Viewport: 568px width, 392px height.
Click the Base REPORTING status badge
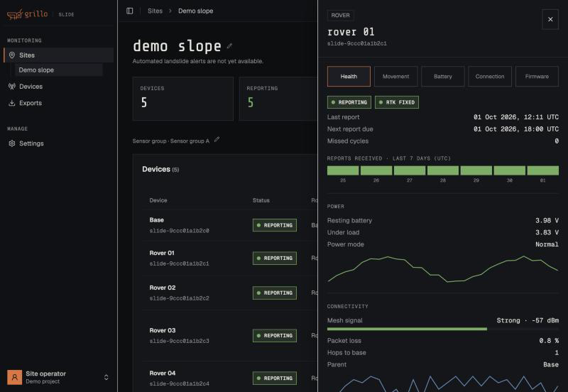(x=275, y=225)
